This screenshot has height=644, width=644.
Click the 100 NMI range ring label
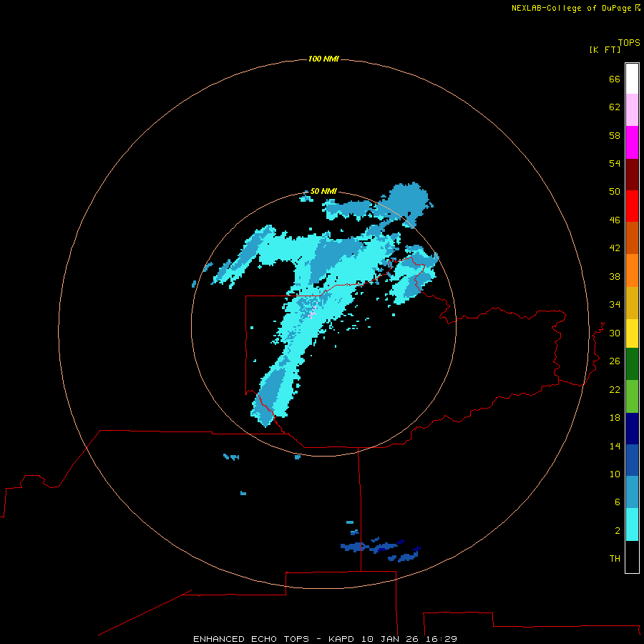323,59
